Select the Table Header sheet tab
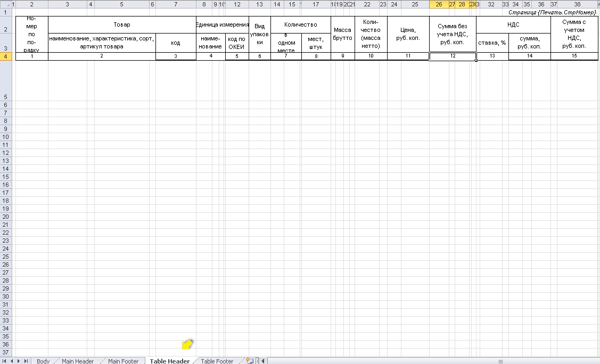The width and height of the screenshot is (600, 364). 169,361
